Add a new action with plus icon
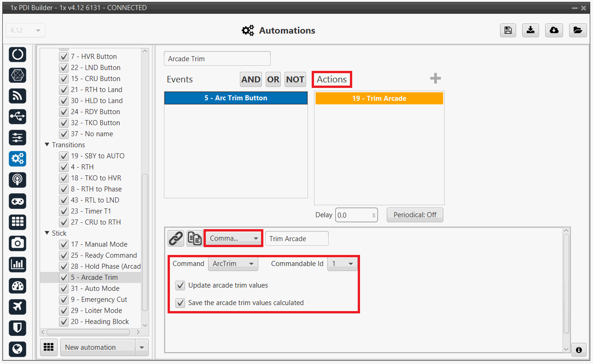This screenshot has width=593, height=364. pos(435,79)
